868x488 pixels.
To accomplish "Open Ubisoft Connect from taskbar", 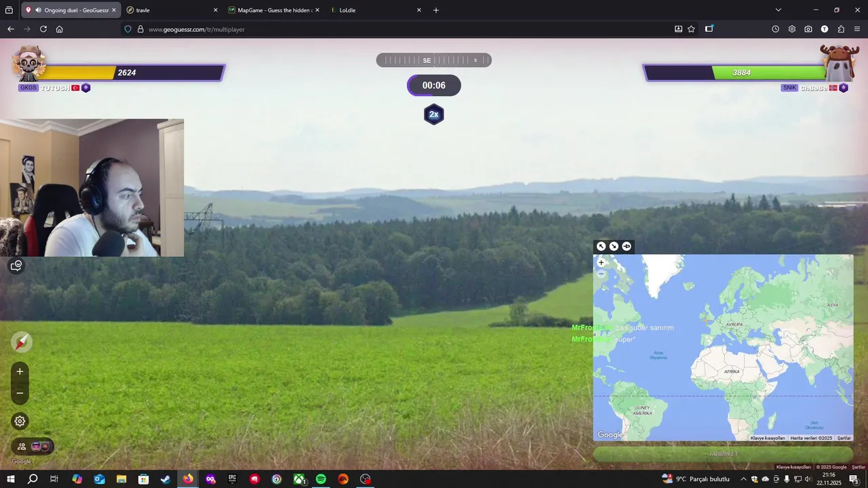I will point(277,479).
